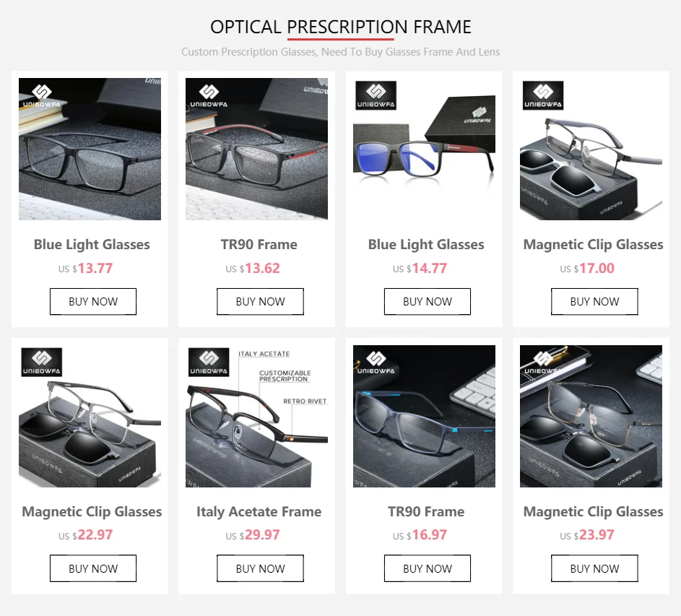Open the blue-lens Blue Light Glasses image
Viewport: 681px width, 616px height.
(424, 149)
